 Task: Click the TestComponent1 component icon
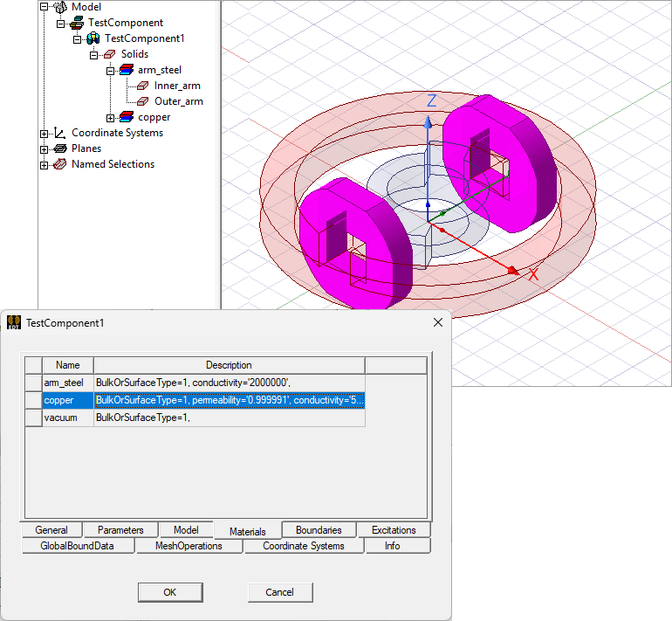[93, 38]
